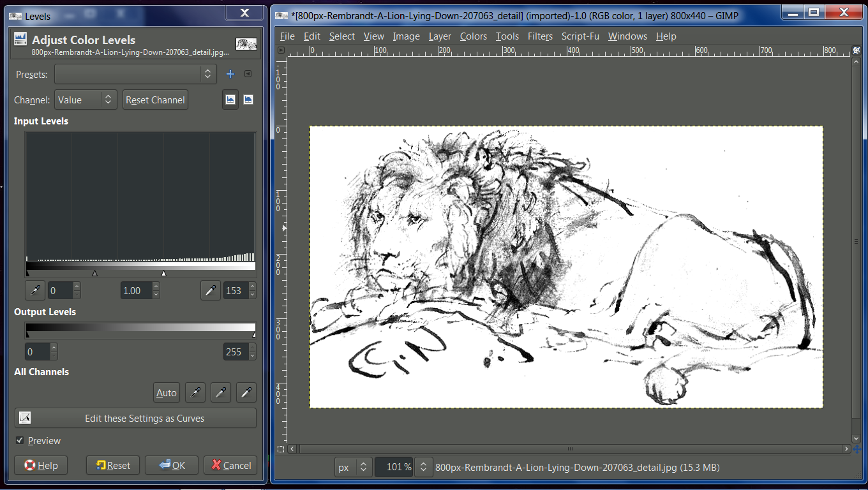Click the white output level slider handle
Viewport: 868px width, 490px height.
pos(254,334)
